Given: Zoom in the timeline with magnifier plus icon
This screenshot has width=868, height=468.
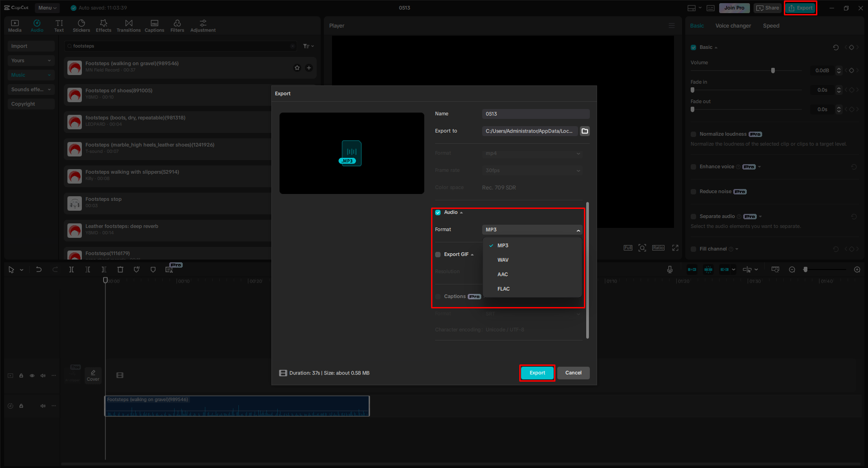Looking at the screenshot, I should 857,269.
